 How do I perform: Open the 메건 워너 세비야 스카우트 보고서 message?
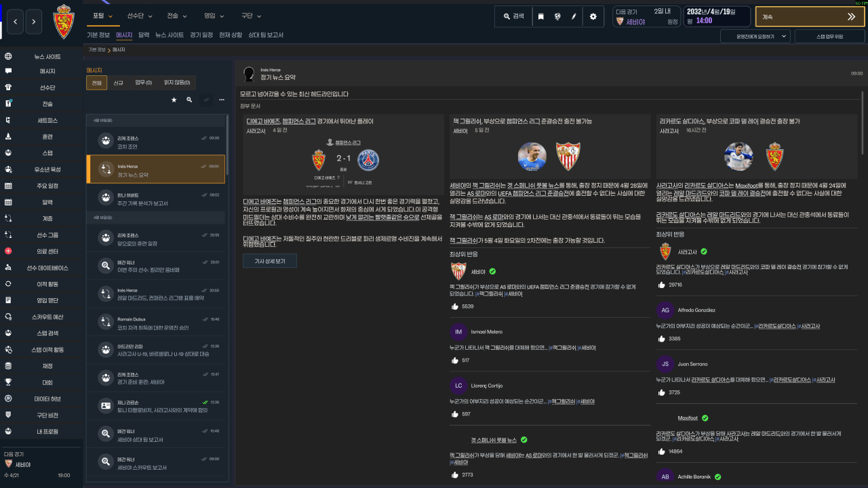157,462
